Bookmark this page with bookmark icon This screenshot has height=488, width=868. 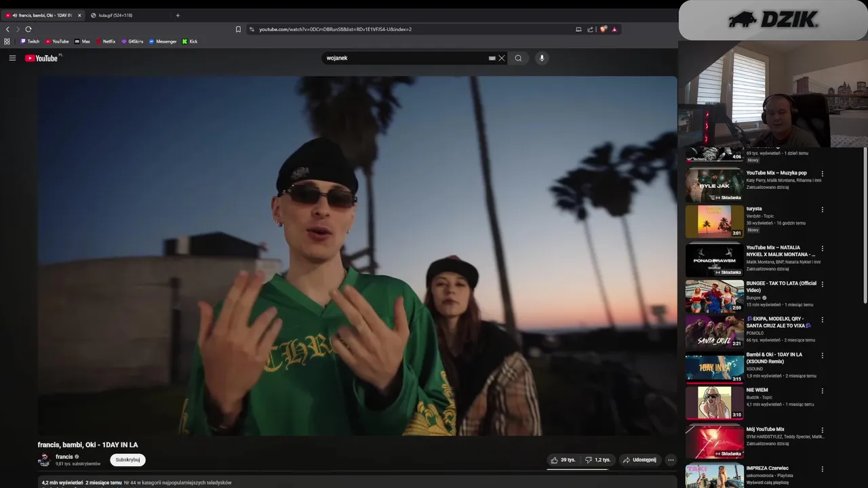(x=238, y=29)
